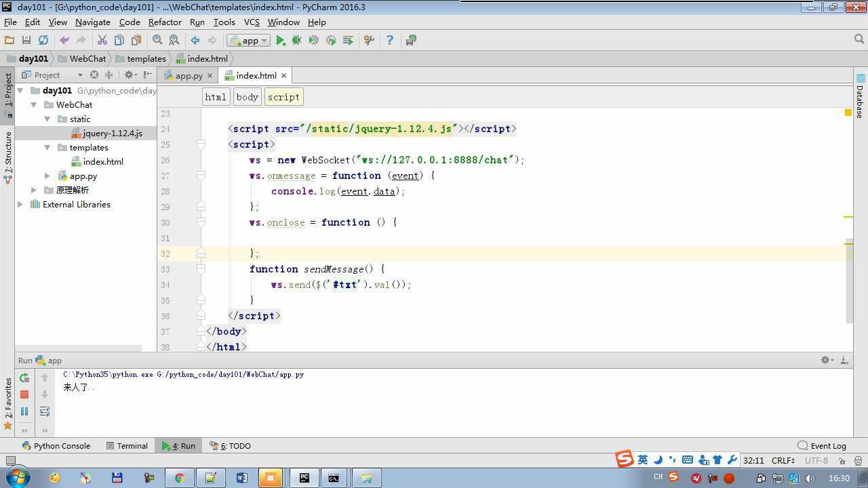This screenshot has width=868, height=488.
Task: Expand the 原理解析 folder
Action: point(34,190)
